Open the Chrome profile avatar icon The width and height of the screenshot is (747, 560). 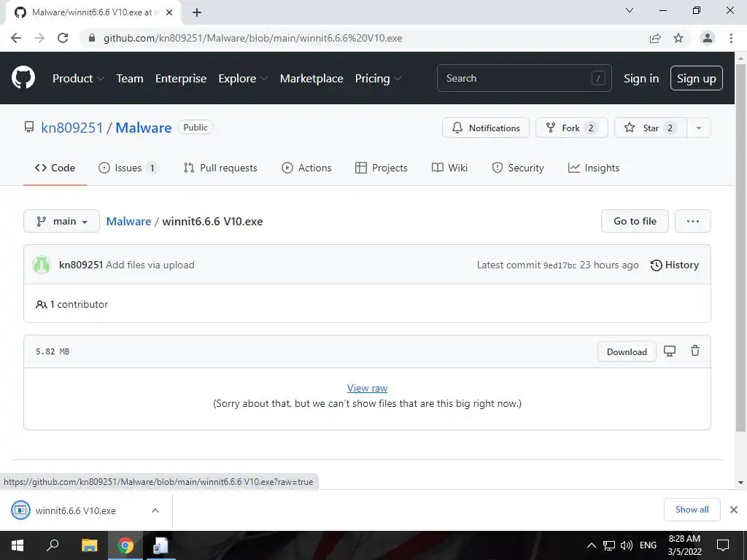point(708,38)
